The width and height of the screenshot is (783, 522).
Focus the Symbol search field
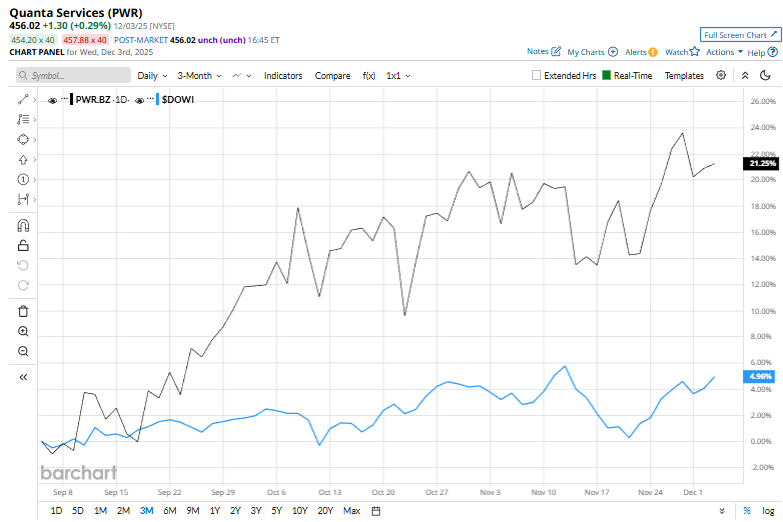point(73,75)
